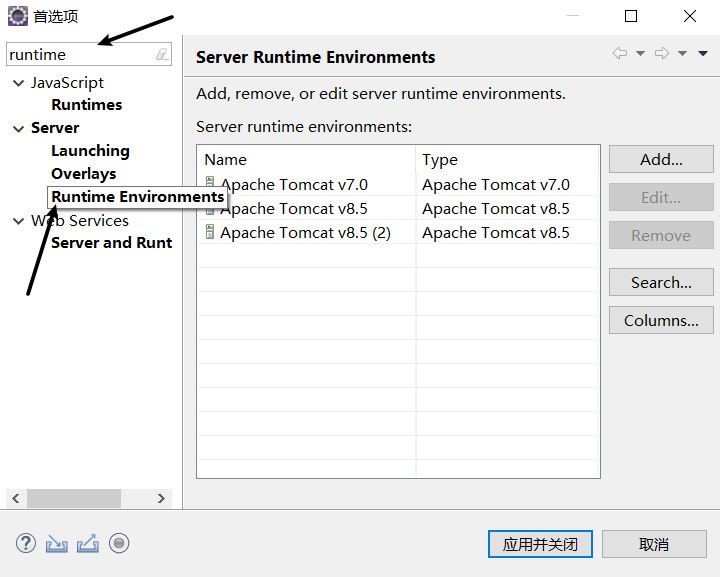Click the right arrow of horizontal scrollbar
This screenshot has width=720, height=577.
pos(161,499)
